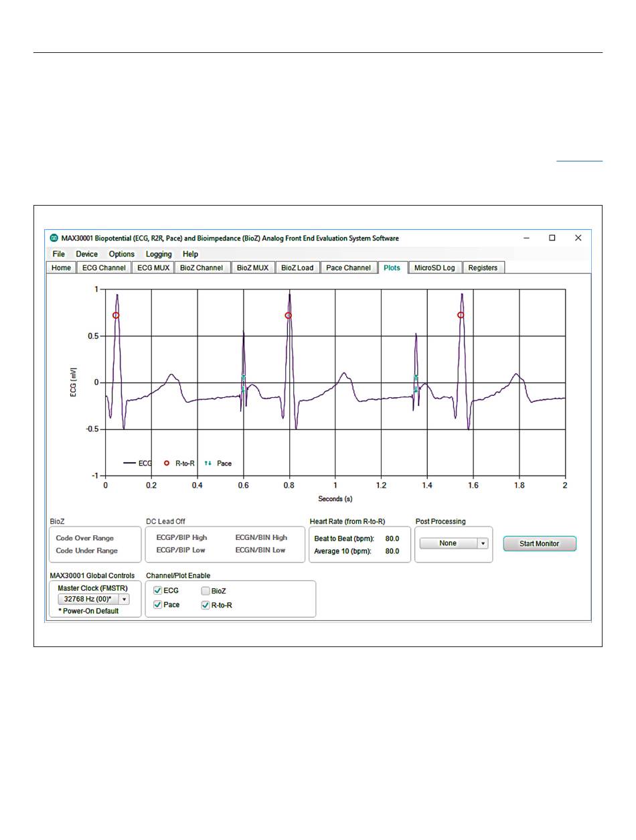Open the Help menu

(191, 255)
